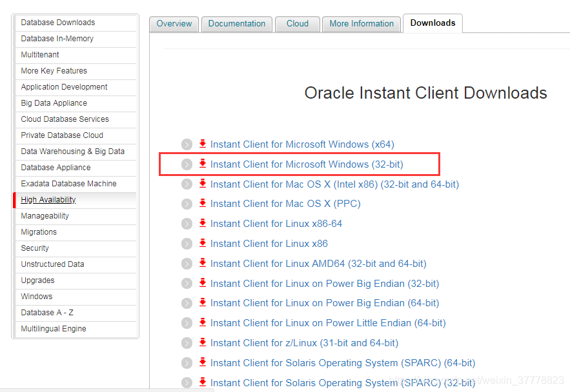Image resolution: width=570 pixels, height=392 pixels.
Task: Go to Database Downloads in sidebar
Action: pos(76,23)
